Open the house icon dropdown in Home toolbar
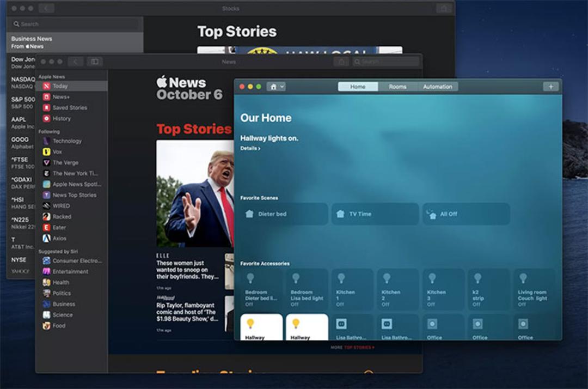This screenshot has height=389, width=588. [x=276, y=87]
